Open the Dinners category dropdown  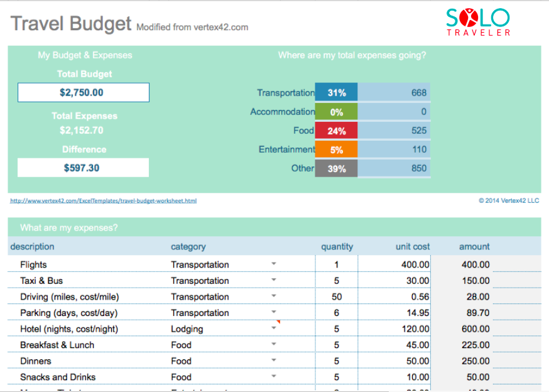coord(274,361)
